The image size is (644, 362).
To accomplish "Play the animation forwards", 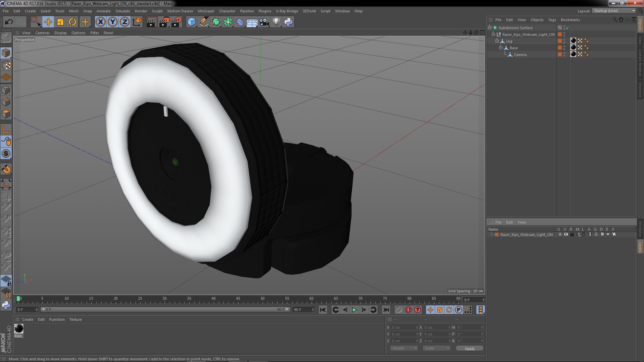I will point(354,310).
